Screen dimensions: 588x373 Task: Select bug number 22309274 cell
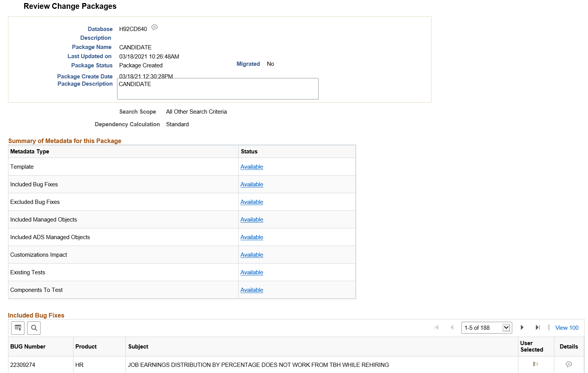tap(23, 365)
